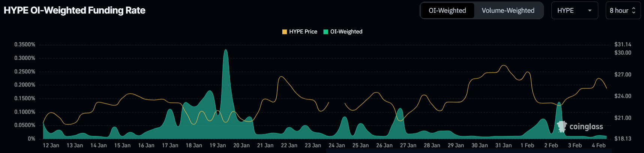This screenshot has width=644, height=153.
Task: Click the 28 Jan date label
Action: click(432, 145)
